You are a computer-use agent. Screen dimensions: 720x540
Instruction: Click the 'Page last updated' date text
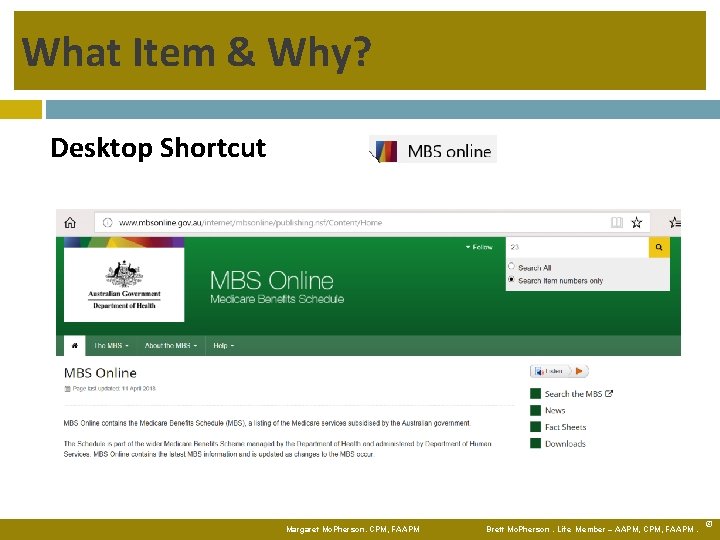pyautogui.click(x=114, y=388)
